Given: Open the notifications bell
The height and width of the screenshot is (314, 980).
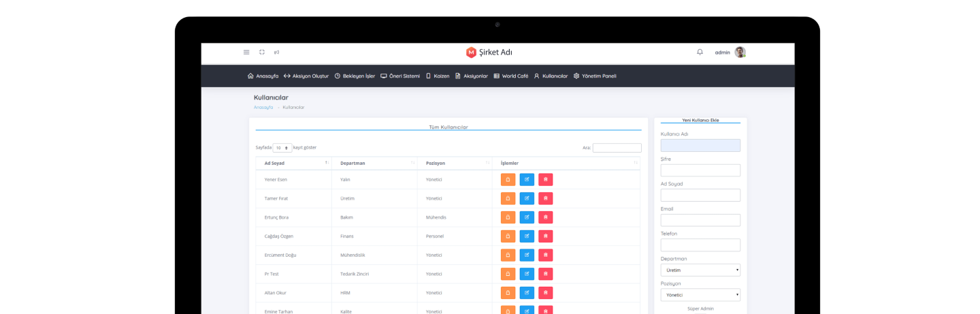Looking at the screenshot, I should click(700, 52).
